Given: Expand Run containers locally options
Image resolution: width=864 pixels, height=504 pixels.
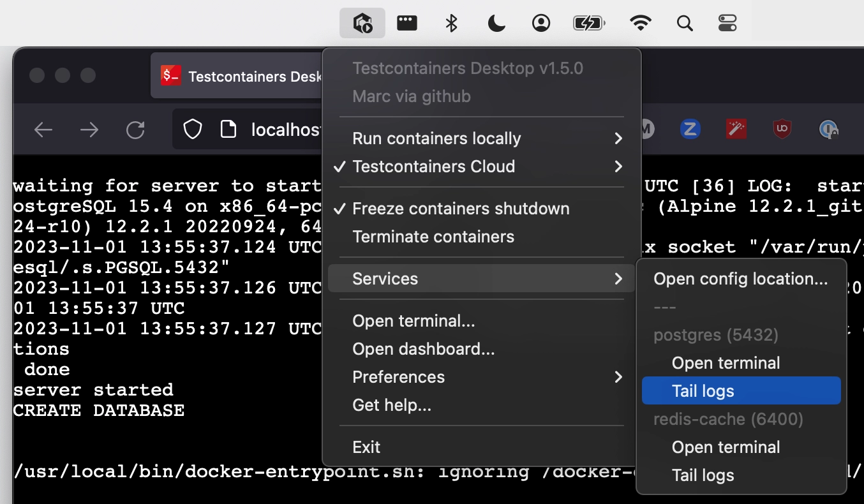Looking at the screenshot, I should pyautogui.click(x=436, y=138).
